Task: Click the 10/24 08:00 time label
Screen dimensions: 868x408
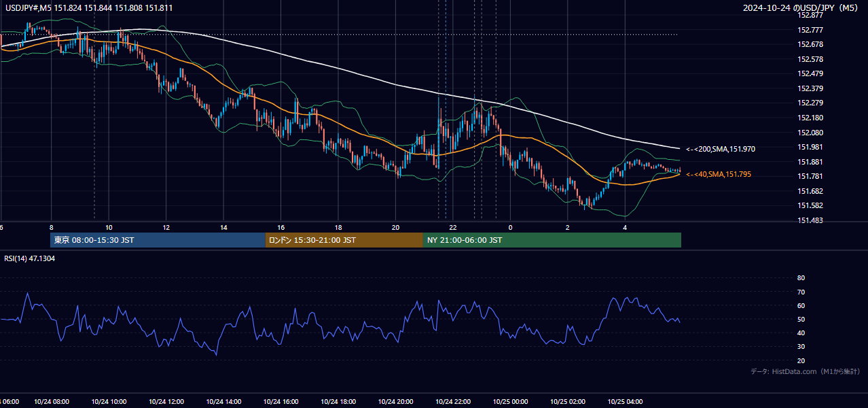Action: pos(51,401)
